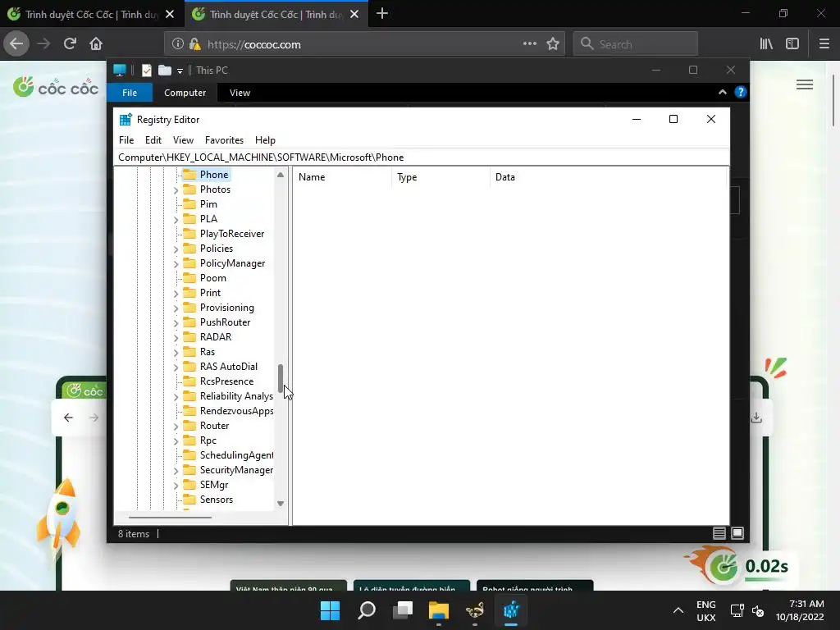
Task: Select the Sensors registry key
Action: click(217, 500)
